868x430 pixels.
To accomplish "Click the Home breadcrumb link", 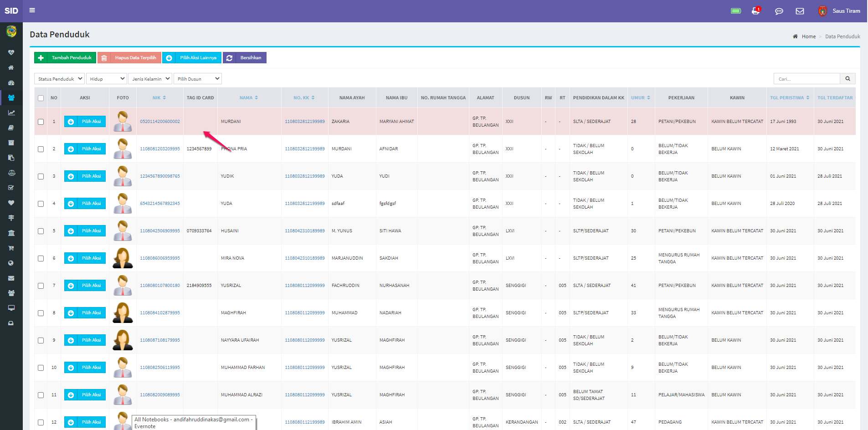I will point(809,36).
